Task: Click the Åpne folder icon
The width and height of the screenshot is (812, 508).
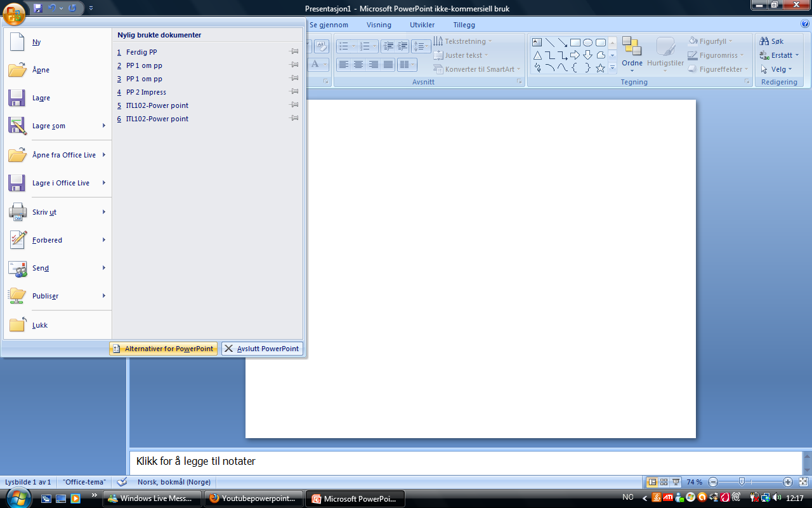Action: [x=17, y=70]
